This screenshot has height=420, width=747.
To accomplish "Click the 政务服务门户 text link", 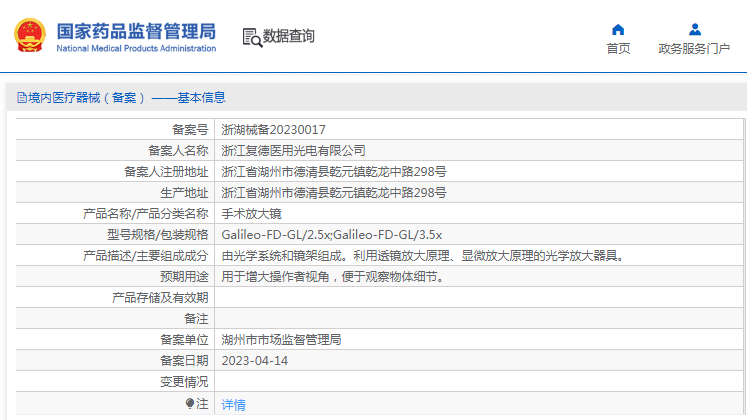I will point(694,49).
